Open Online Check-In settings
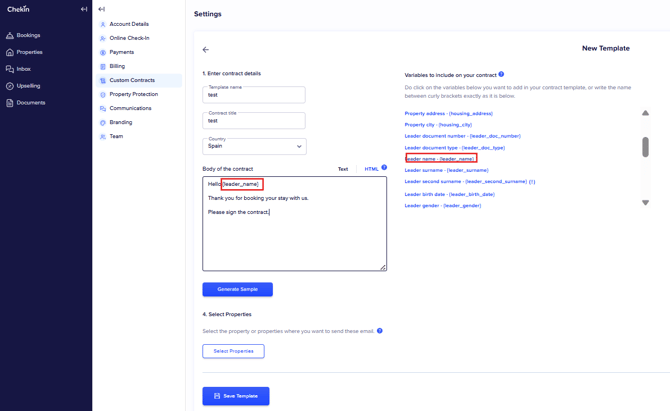This screenshot has width=670, height=411. [x=129, y=38]
